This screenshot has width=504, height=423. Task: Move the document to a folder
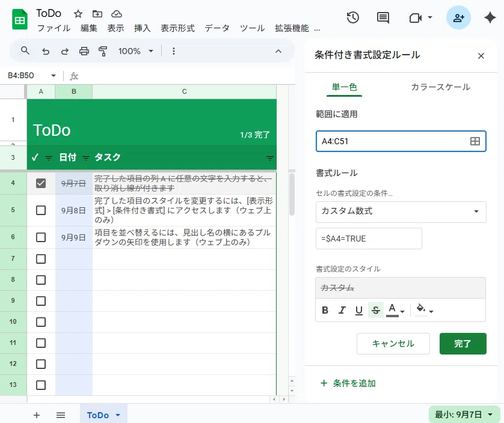(97, 14)
